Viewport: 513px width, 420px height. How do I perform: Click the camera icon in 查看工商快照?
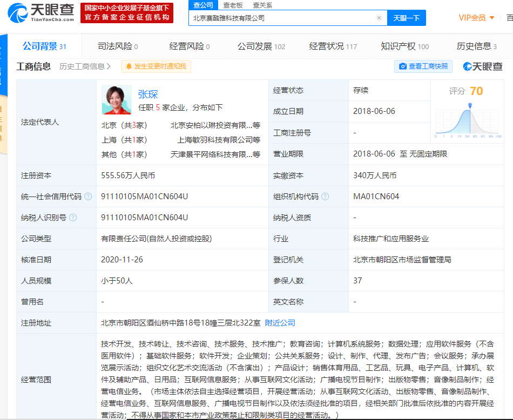click(403, 66)
